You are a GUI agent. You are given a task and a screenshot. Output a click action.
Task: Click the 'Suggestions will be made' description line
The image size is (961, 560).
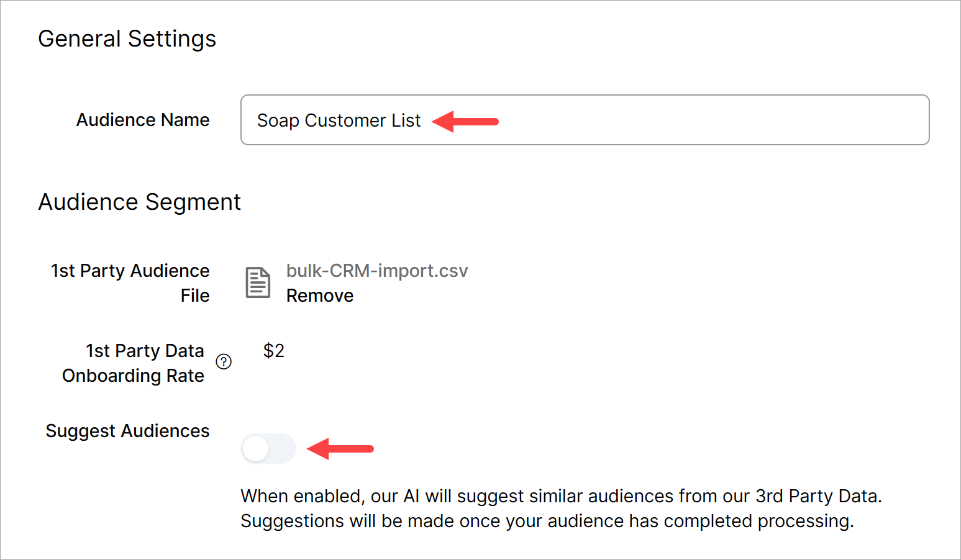click(547, 521)
